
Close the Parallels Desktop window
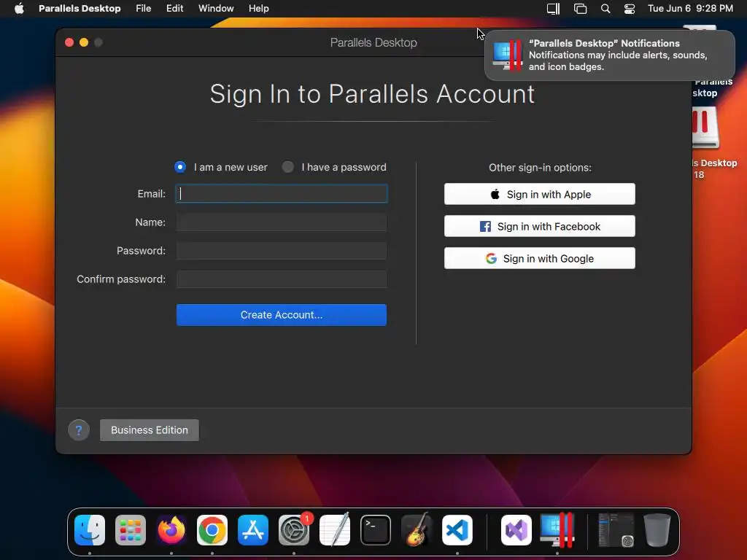point(69,42)
